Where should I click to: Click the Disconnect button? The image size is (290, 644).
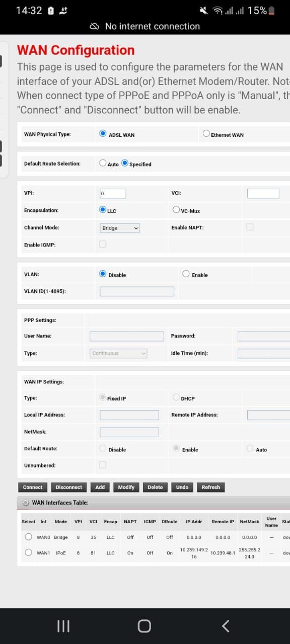coord(69,487)
